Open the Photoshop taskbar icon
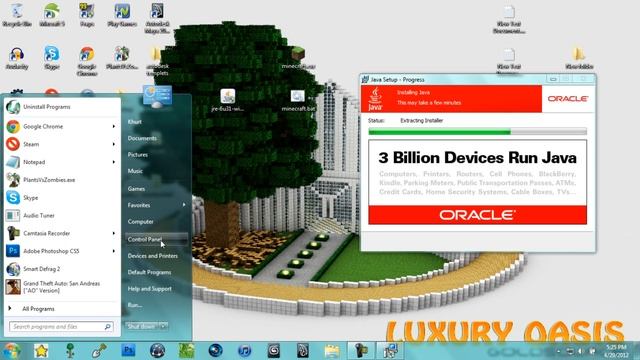Image resolution: width=640 pixels, height=360 pixels. click(x=128, y=351)
